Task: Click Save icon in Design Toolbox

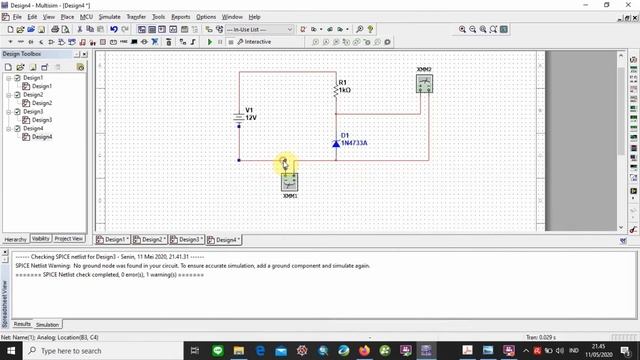Action: [33, 67]
